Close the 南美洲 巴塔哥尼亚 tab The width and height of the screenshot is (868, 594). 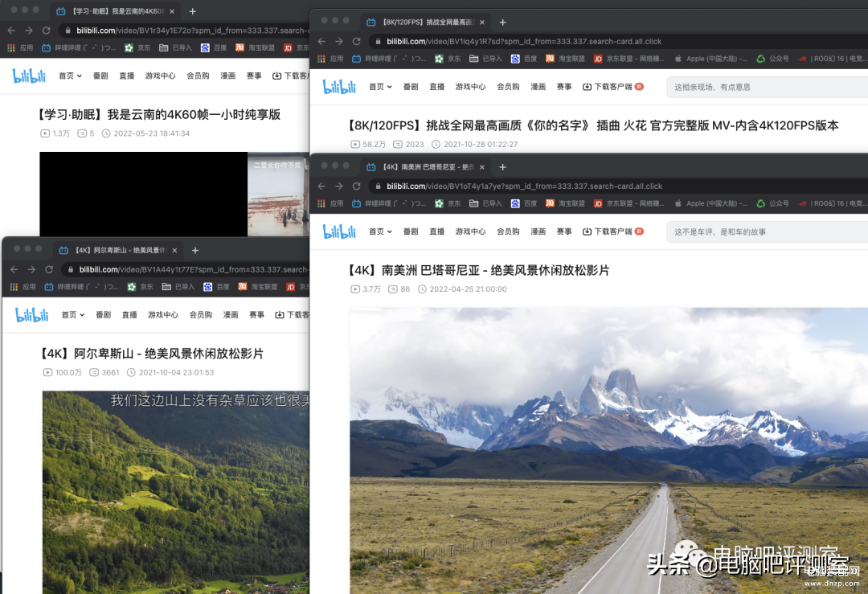click(x=482, y=166)
